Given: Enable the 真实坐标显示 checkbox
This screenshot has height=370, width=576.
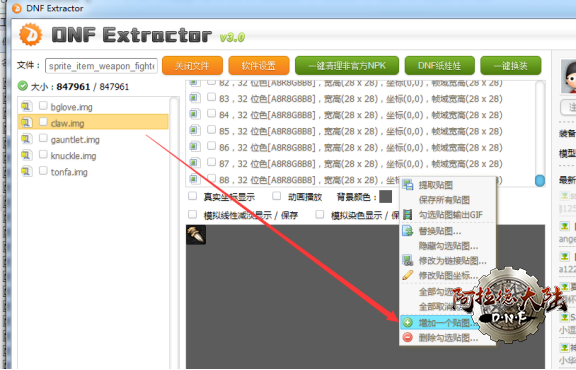Looking at the screenshot, I should [x=192, y=196].
